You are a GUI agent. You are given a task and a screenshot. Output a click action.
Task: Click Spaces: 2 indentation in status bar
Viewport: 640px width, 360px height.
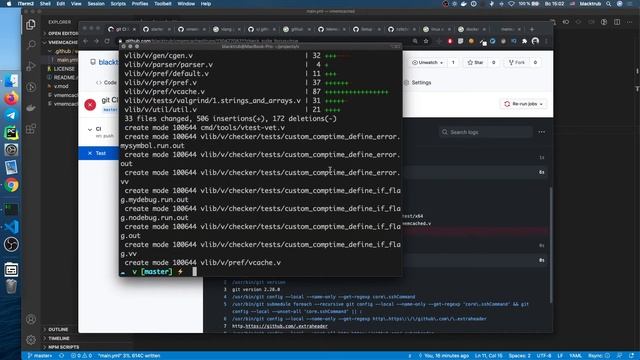[520, 356]
